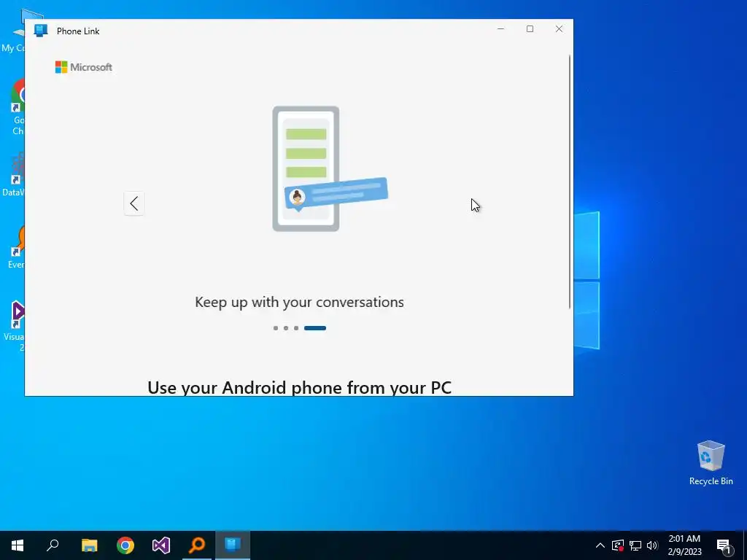Viewport: 747px width, 560px height.
Task: Select the Google Chrome desktop shortcut
Action: [x=18, y=107]
